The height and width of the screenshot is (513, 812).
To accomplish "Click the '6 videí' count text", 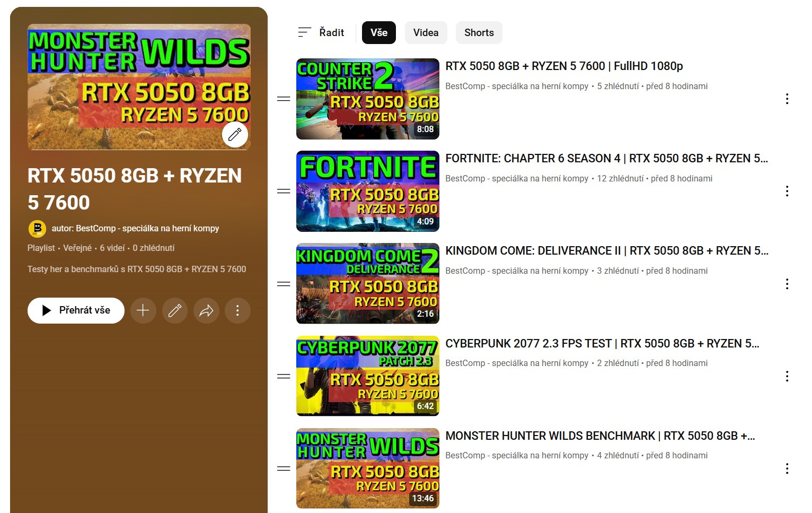I will pyautogui.click(x=112, y=248).
